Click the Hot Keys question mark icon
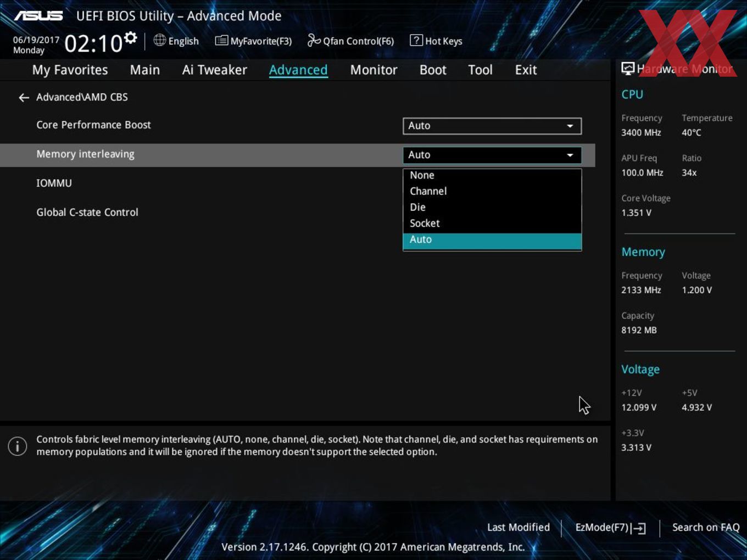Screen dimensions: 747x560 (416, 40)
